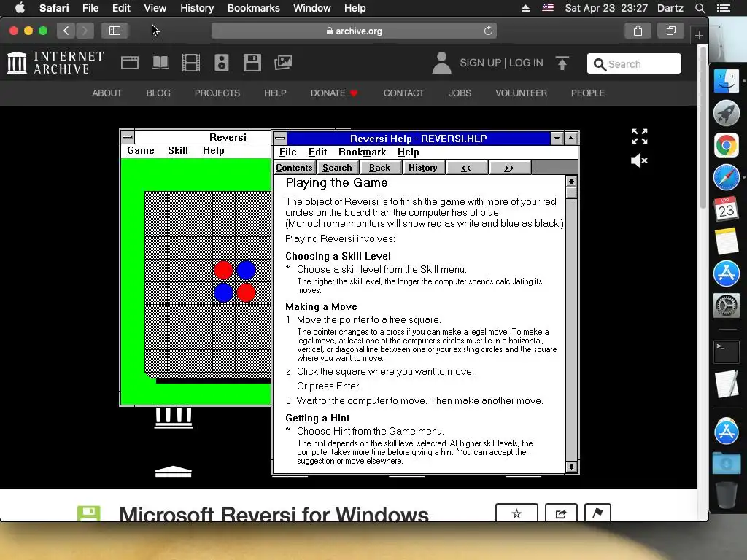Click the Safari address bar

354,31
